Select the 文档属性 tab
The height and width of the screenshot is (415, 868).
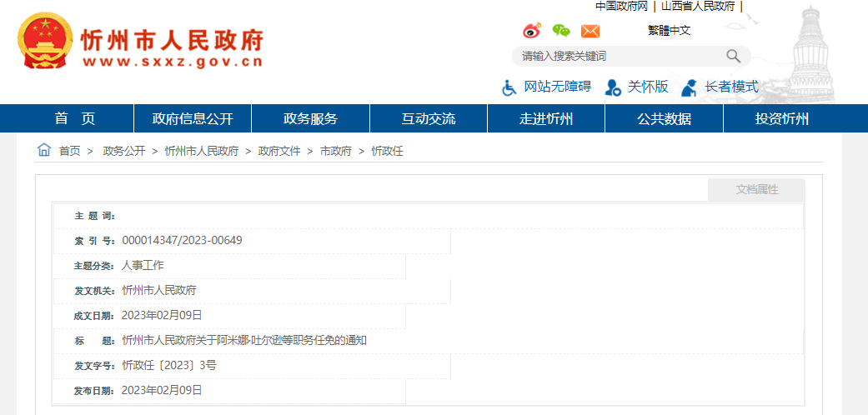click(756, 190)
